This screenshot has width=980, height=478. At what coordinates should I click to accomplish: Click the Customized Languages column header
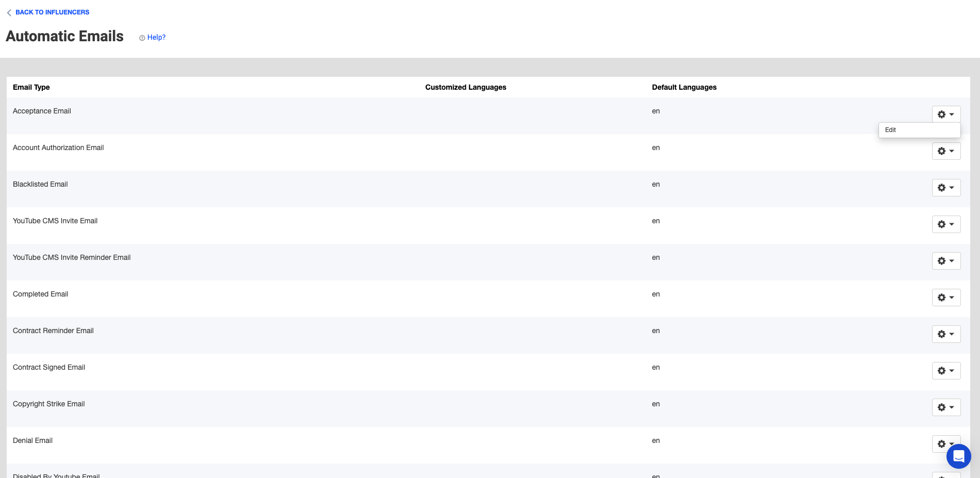point(466,87)
